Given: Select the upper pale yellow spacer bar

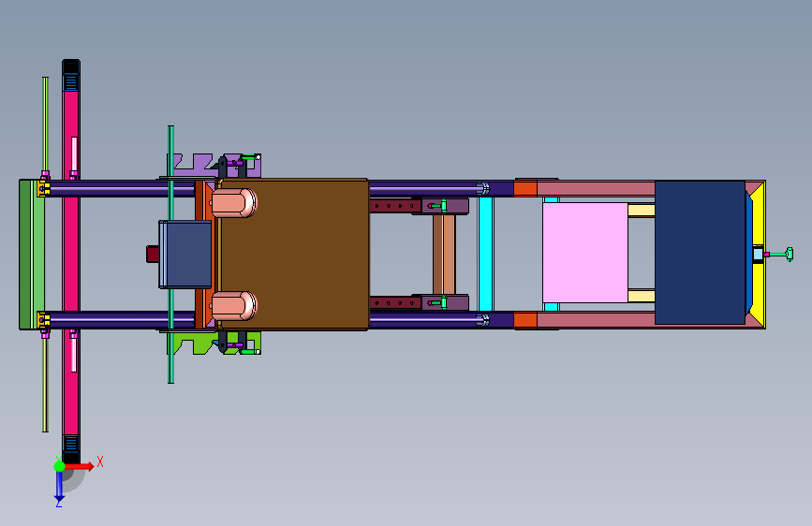Looking at the screenshot, I should point(642,211).
